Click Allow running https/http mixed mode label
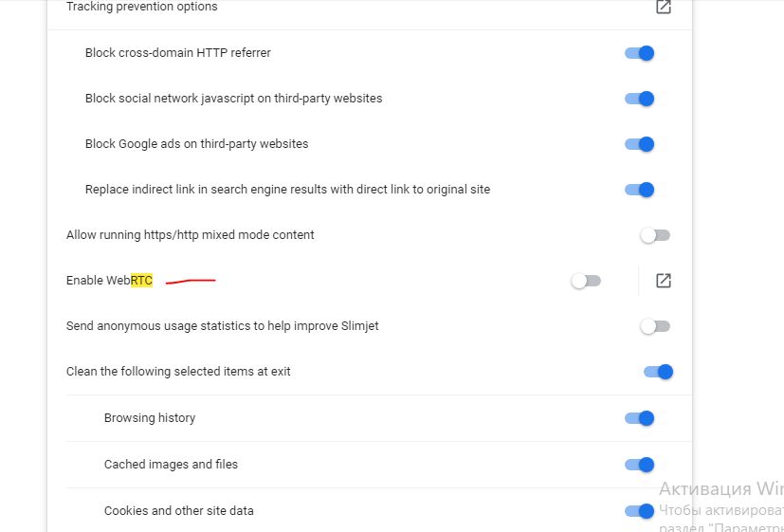The width and height of the screenshot is (784, 532). (x=190, y=235)
